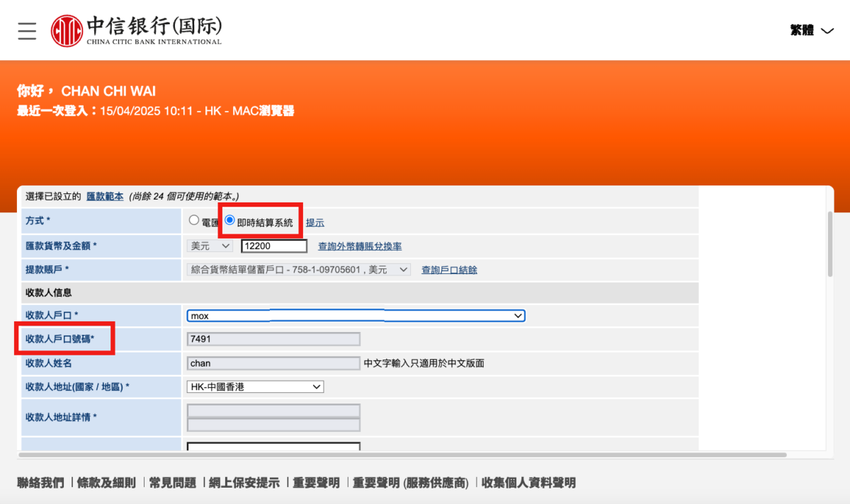The image size is (850, 504).
Task: Open 查詢外幣轉賬兌換率 exchange rate link
Action: pos(360,246)
